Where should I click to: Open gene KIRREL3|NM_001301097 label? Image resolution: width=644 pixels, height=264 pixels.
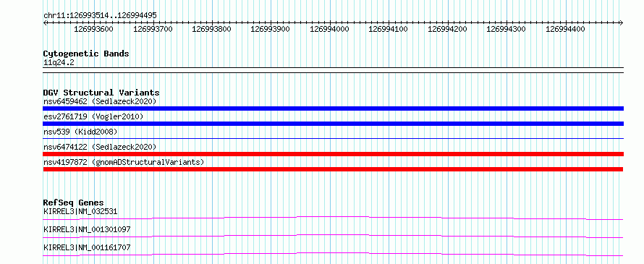click(x=87, y=229)
